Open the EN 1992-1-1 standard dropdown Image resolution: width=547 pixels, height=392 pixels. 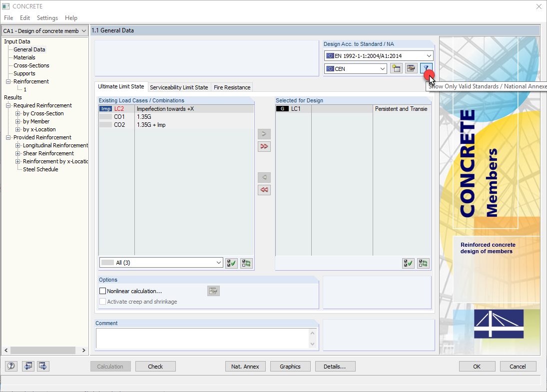430,55
